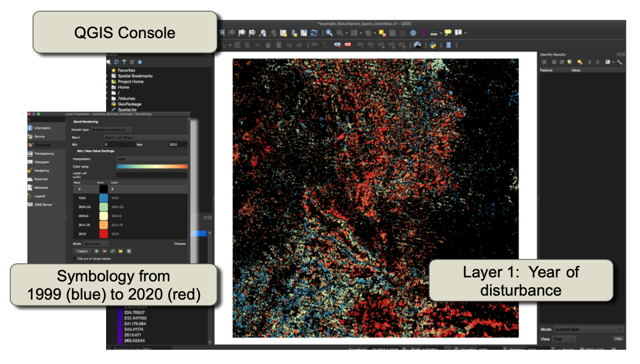Image resolution: width=640 pixels, height=364 pixels.
Task: Click the filter icon in Browser panel
Action: pos(124,62)
